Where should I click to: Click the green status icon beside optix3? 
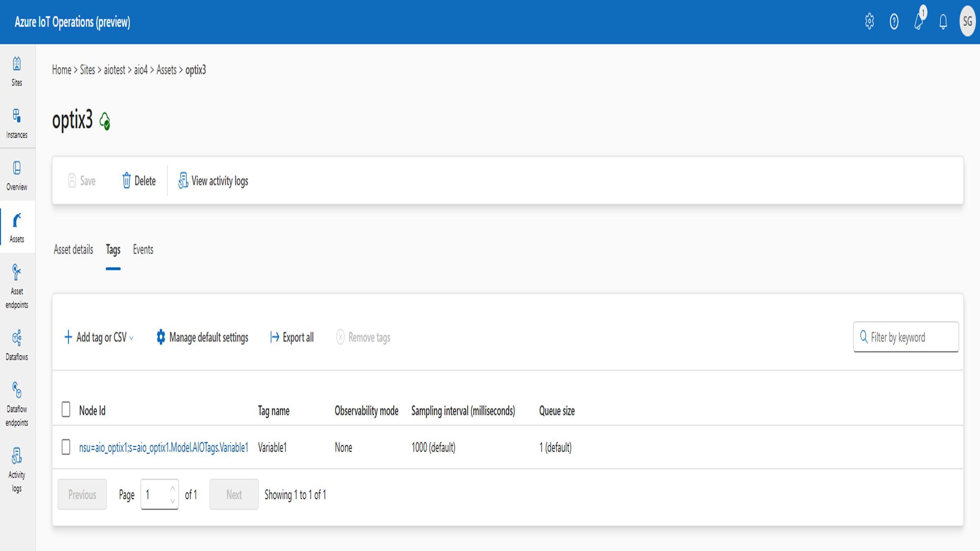pos(105,121)
